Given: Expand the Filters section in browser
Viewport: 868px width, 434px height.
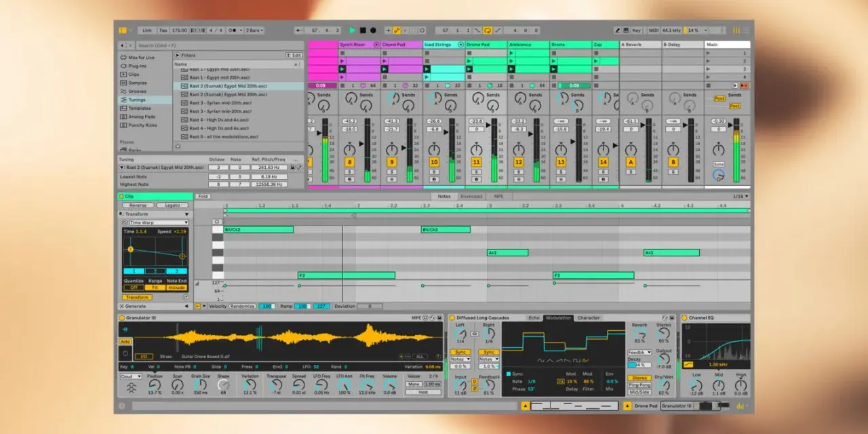Looking at the screenshot, I should (178, 55).
